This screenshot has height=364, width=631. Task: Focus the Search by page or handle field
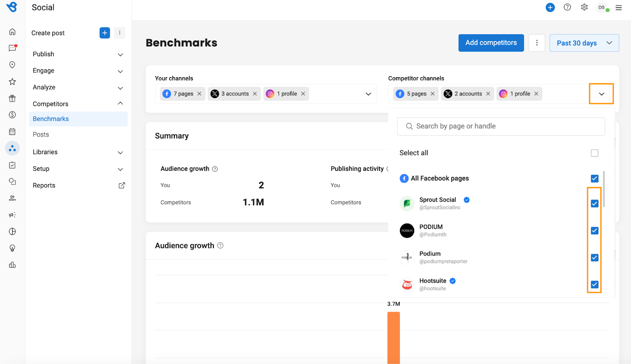pyautogui.click(x=501, y=126)
